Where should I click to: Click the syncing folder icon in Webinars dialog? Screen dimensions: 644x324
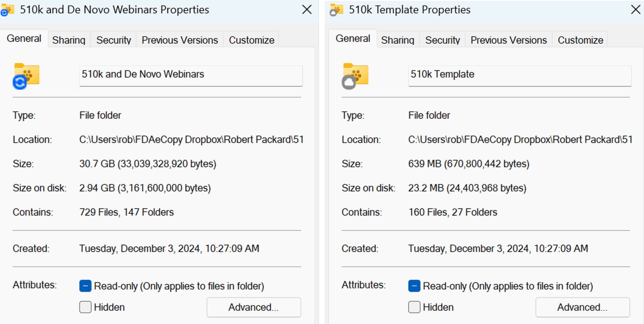coord(26,75)
